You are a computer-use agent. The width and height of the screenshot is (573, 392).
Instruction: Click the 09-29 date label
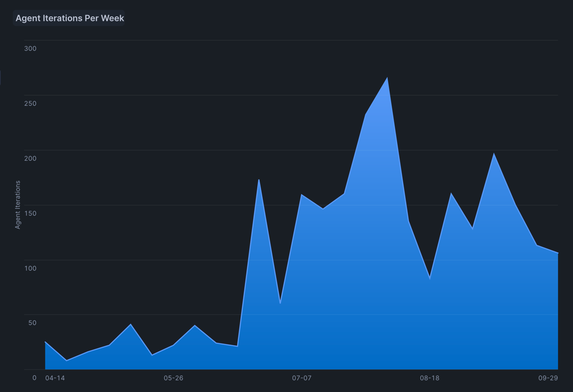point(548,378)
